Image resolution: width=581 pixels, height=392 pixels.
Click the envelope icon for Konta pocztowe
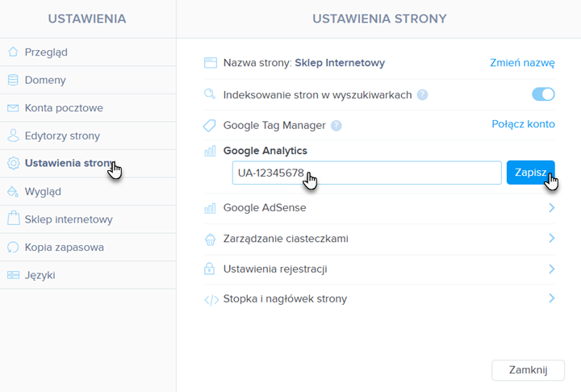point(13,108)
